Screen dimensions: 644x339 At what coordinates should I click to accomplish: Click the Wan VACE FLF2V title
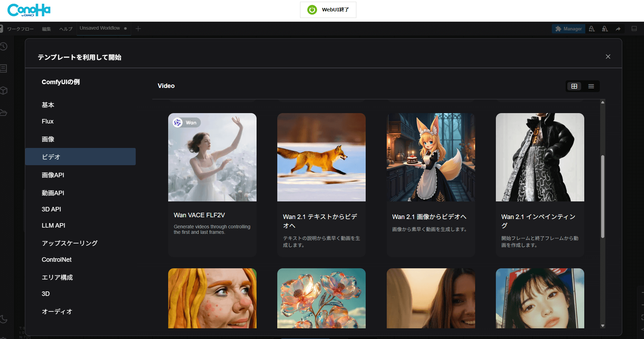199,215
